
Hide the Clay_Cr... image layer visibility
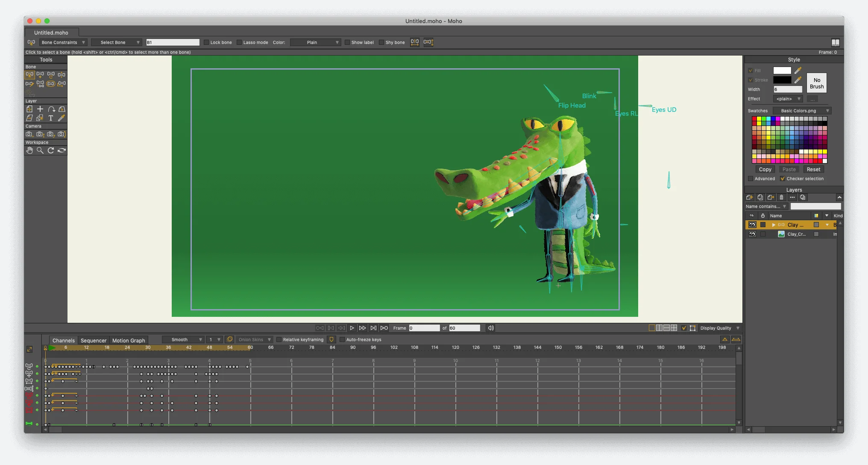(752, 234)
